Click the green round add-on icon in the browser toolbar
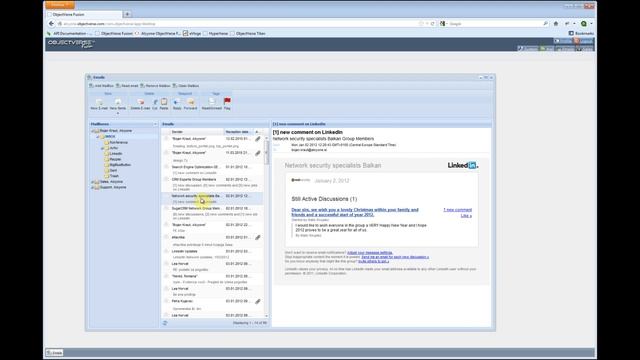 point(584,24)
